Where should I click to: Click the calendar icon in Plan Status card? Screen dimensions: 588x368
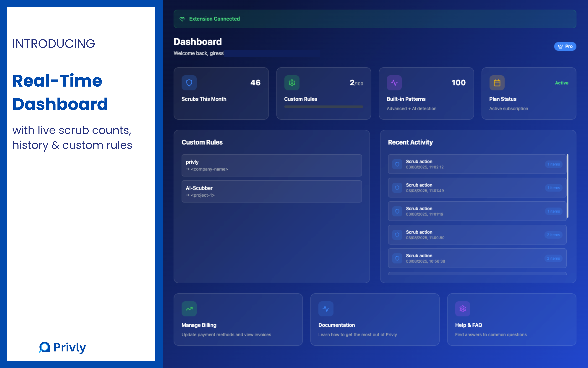(x=497, y=83)
